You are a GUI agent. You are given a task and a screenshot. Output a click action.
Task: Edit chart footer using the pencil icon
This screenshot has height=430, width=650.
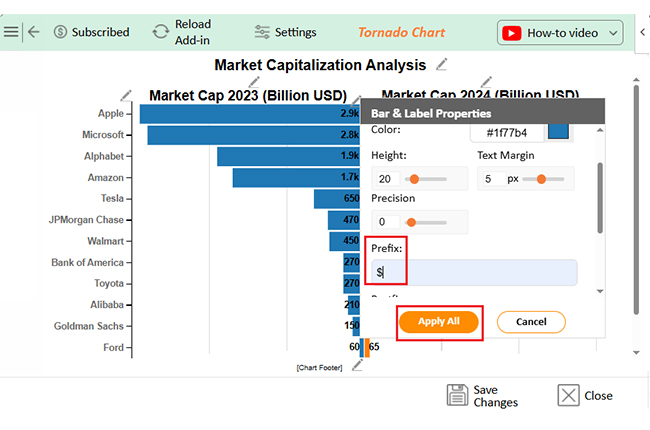[357, 365]
